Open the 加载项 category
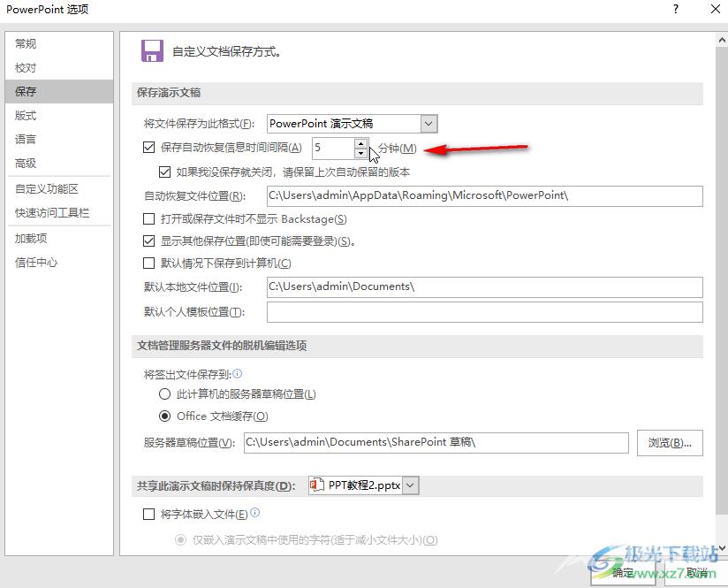This screenshot has width=728, height=588. coord(59,239)
